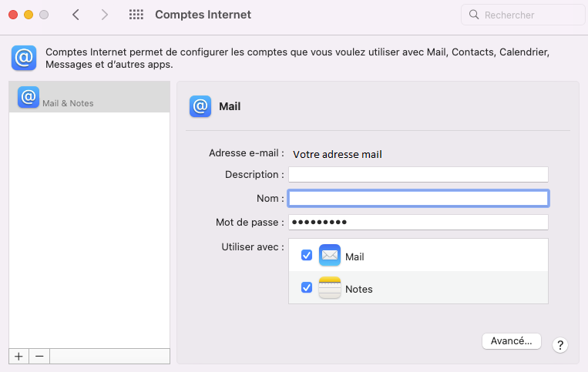
Task: Click the Mot de passe field
Action: 418,222
